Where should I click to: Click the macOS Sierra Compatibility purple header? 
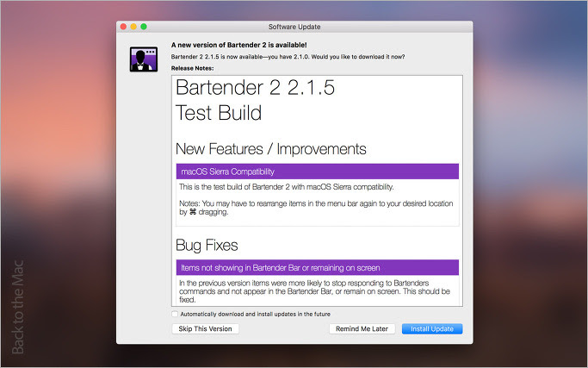point(318,172)
